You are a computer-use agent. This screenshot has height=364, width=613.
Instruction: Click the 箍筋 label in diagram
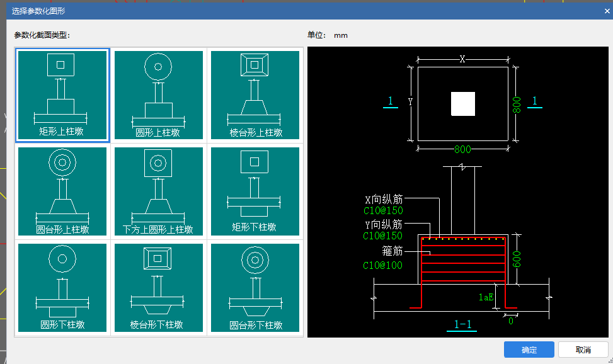[x=392, y=251]
